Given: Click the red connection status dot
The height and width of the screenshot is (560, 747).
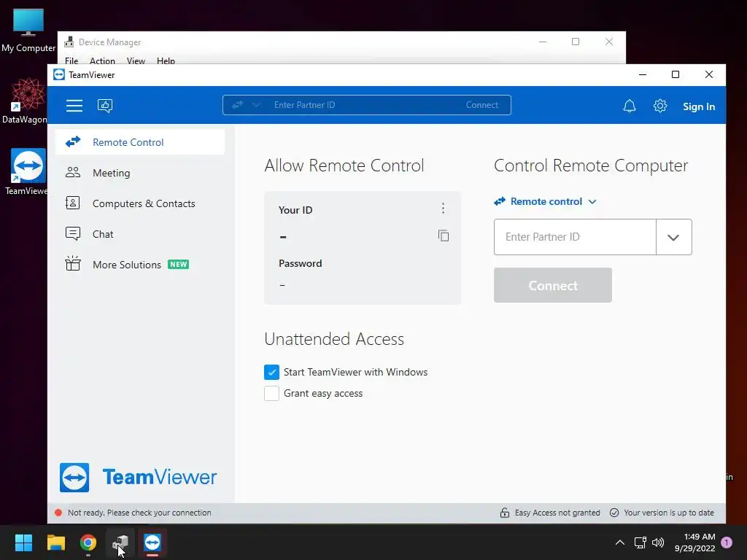Looking at the screenshot, I should tap(58, 513).
